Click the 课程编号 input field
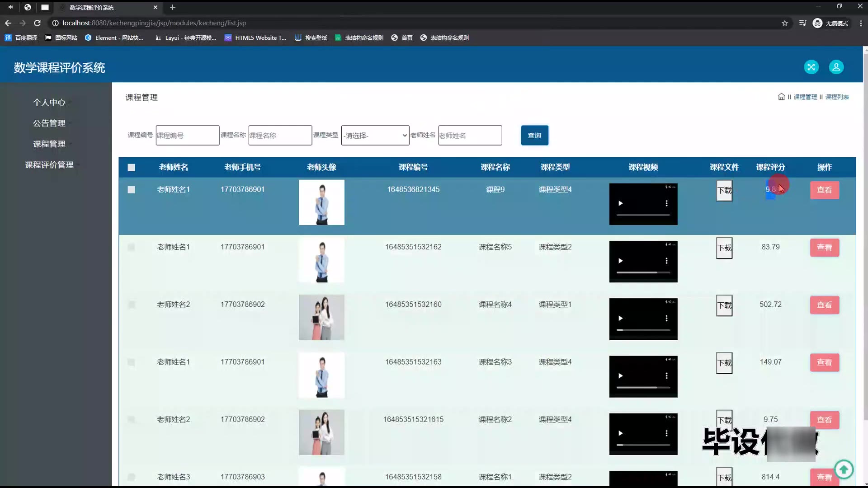 (187, 136)
